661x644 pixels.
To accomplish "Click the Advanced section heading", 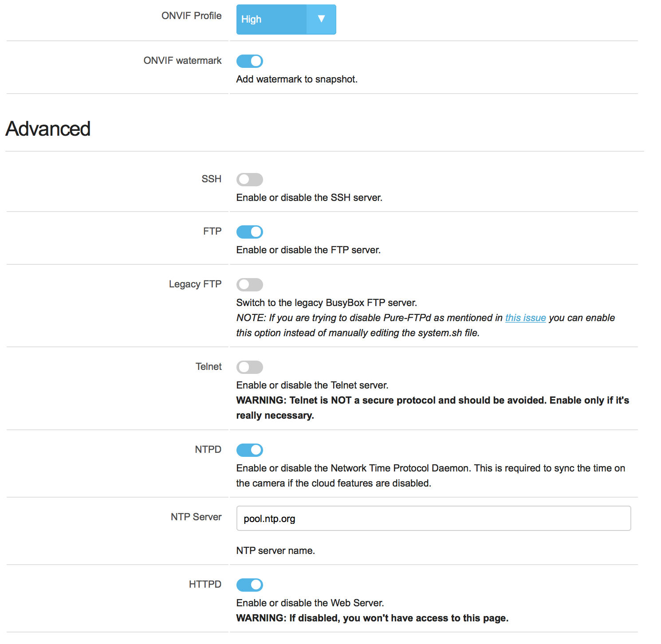I will [x=48, y=129].
